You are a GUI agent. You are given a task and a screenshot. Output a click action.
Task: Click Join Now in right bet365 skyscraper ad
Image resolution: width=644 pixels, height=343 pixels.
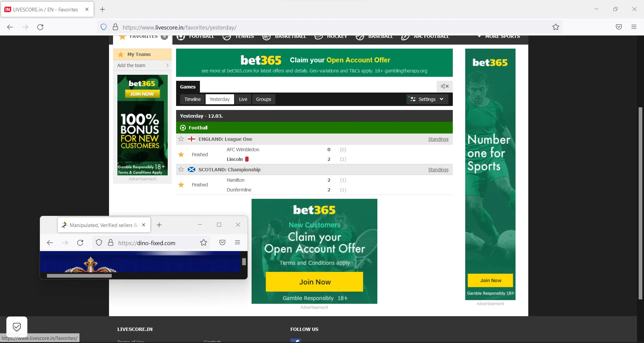[x=490, y=280]
